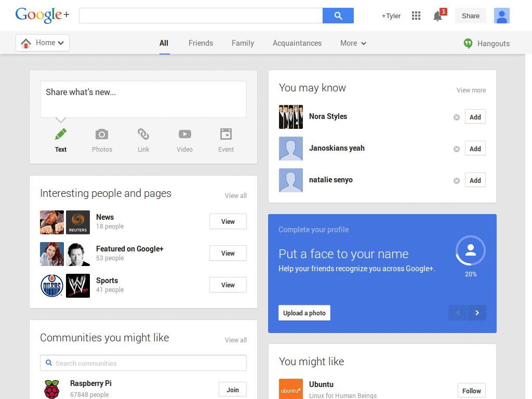Screen dimensions: 532x399
Task: Expand the More circles dropdown
Action: coord(353,43)
